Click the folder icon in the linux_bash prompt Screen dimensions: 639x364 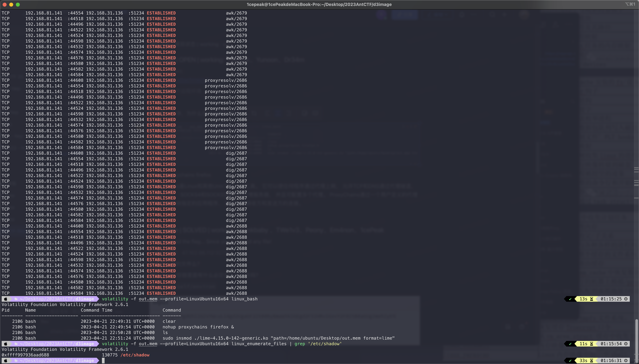click(16, 299)
